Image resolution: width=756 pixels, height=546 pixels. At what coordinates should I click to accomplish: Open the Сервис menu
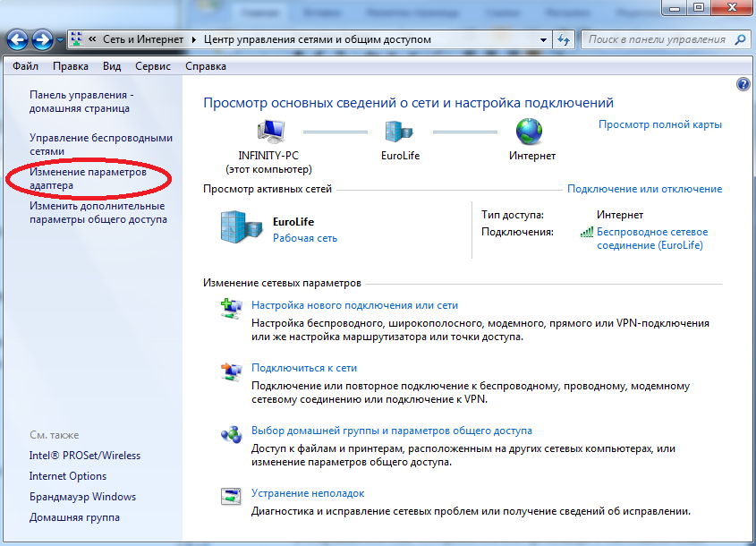pyautogui.click(x=153, y=66)
